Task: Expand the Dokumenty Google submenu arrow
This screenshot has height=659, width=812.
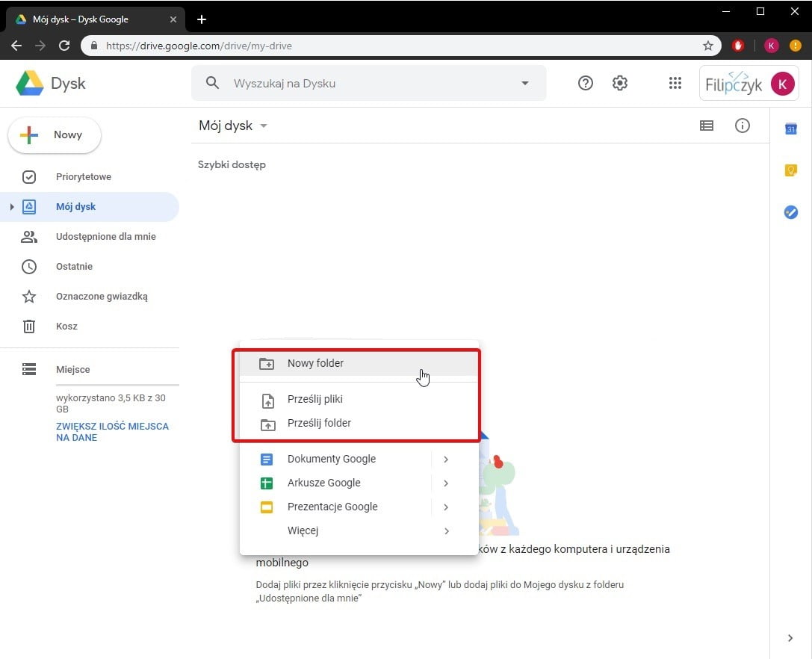Action: tap(446, 460)
